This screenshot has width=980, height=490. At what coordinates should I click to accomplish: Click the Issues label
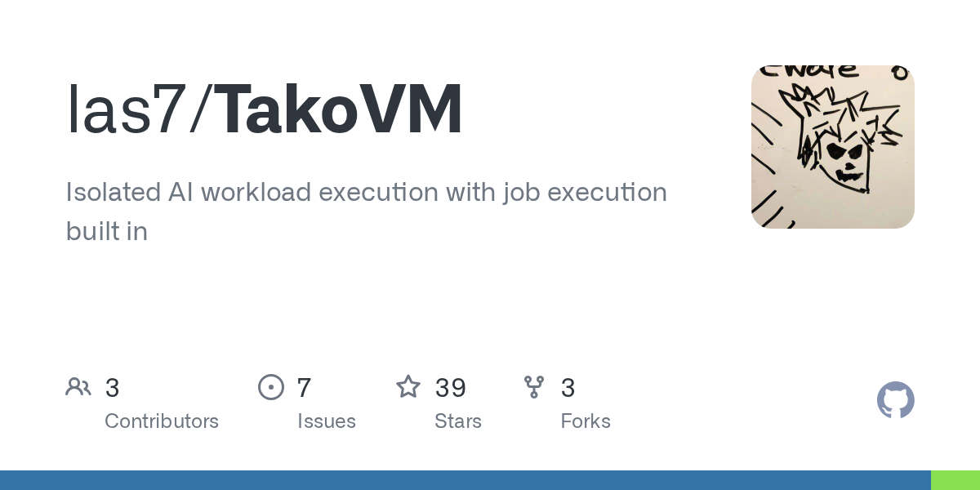pyautogui.click(x=327, y=421)
